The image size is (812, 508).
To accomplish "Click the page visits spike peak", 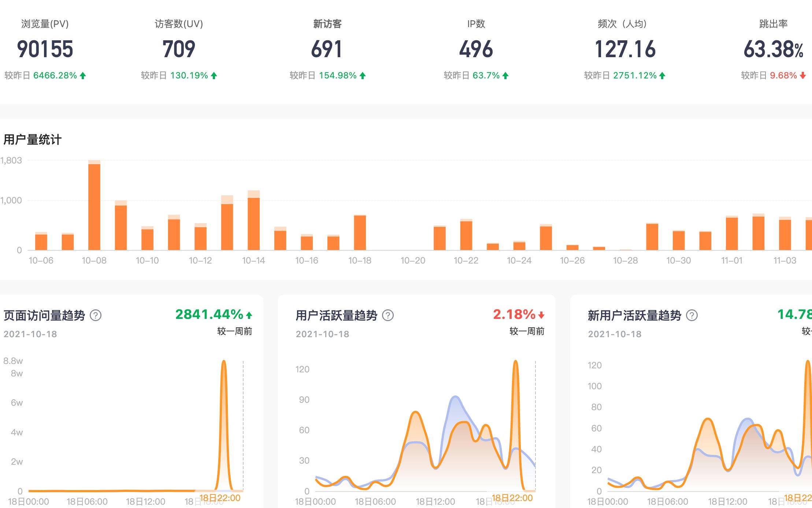I will click(224, 361).
